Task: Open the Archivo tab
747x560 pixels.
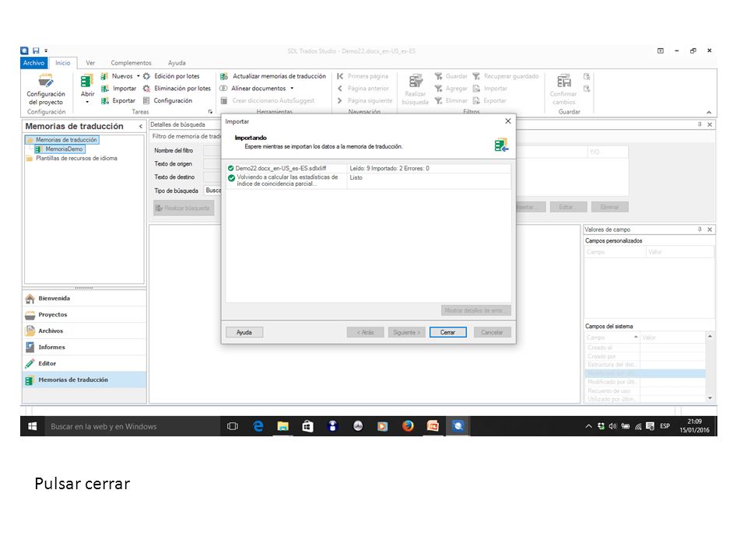Action: click(x=33, y=63)
